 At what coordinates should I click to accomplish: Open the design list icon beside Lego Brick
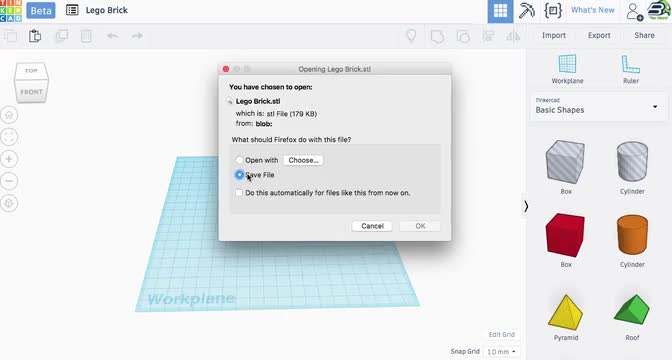[72, 10]
